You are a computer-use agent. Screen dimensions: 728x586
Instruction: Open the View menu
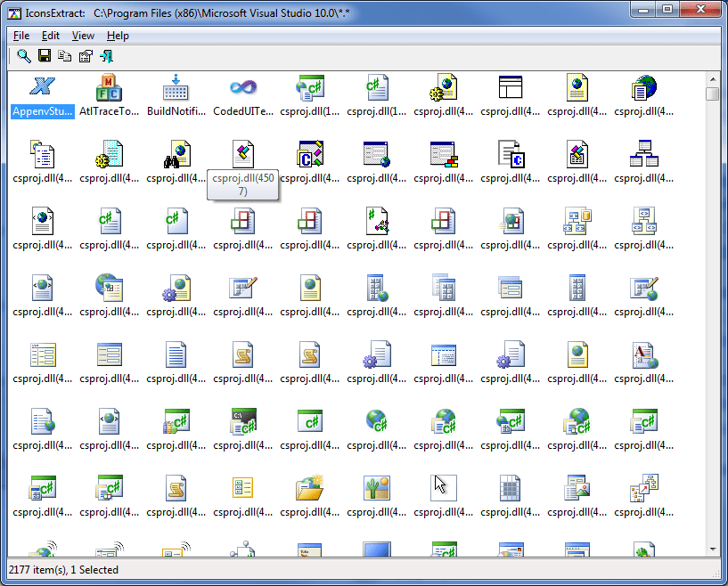point(83,36)
